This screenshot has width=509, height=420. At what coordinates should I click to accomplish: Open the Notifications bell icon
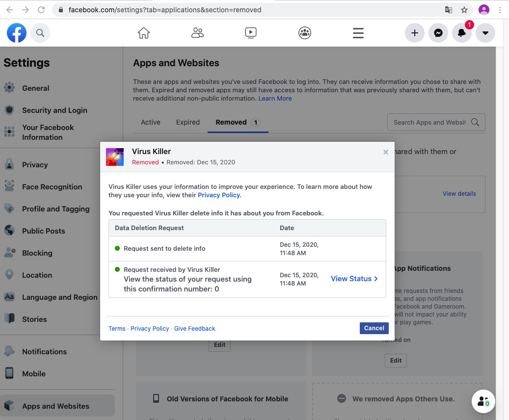[x=461, y=33]
